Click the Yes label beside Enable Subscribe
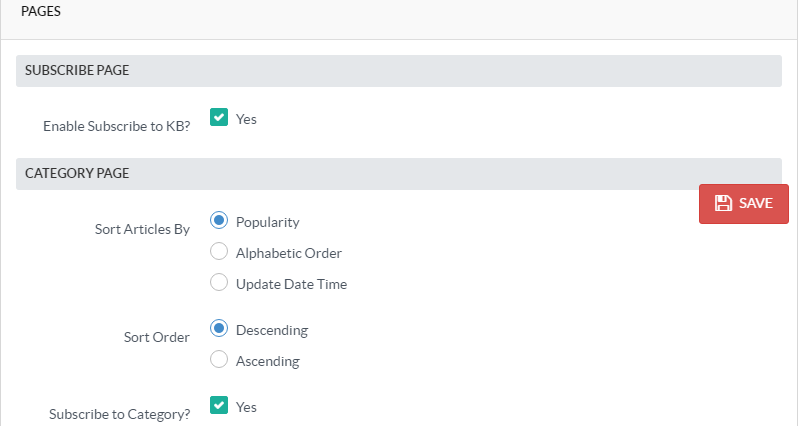 click(x=246, y=119)
